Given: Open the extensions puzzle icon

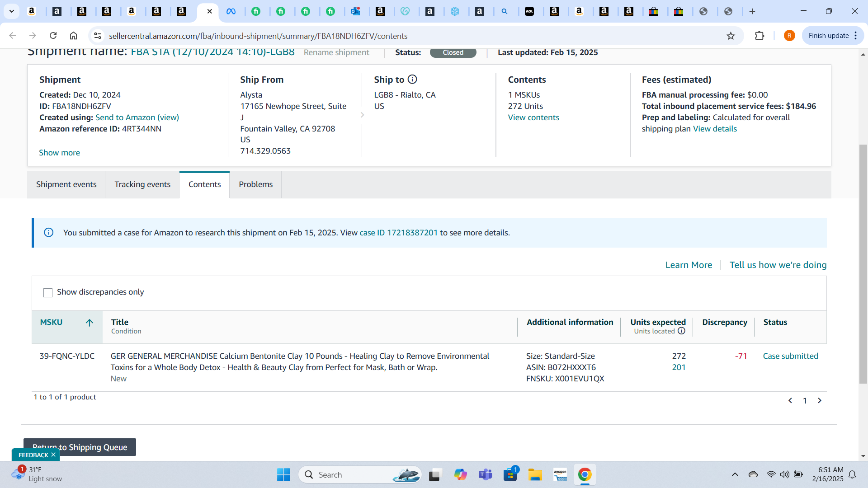Looking at the screenshot, I should (759, 36).
